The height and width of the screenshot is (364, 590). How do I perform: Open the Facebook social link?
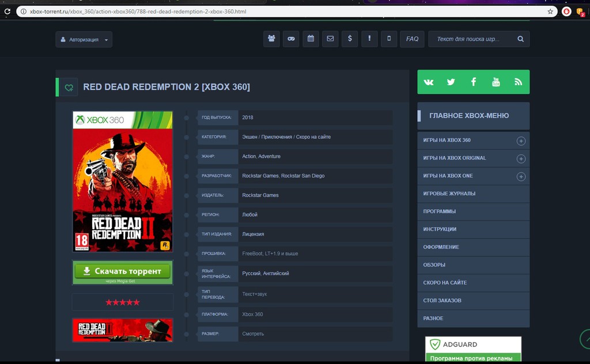coord(474,82)
